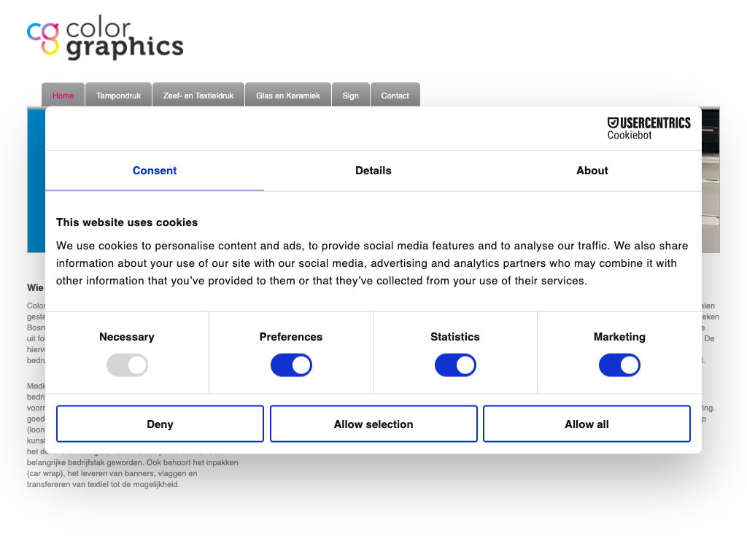Click the Statistics category label

[x=455, y=337]
